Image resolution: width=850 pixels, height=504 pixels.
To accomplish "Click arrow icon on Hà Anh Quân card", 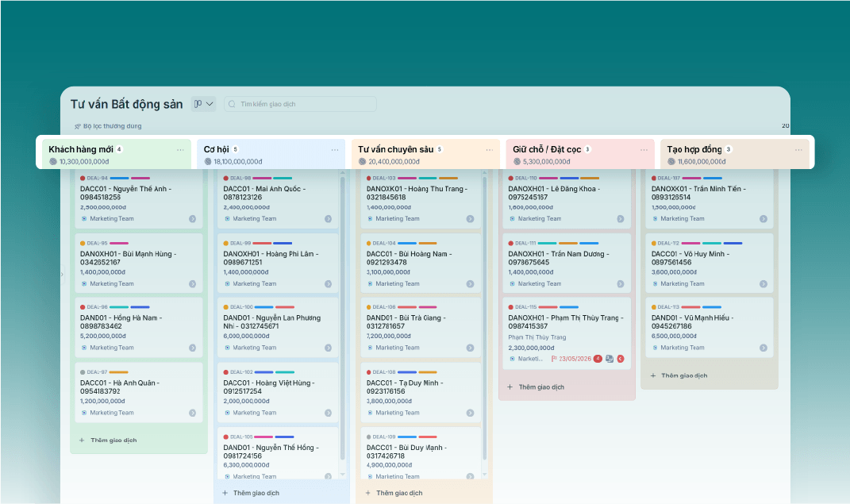I will [192, 413].
